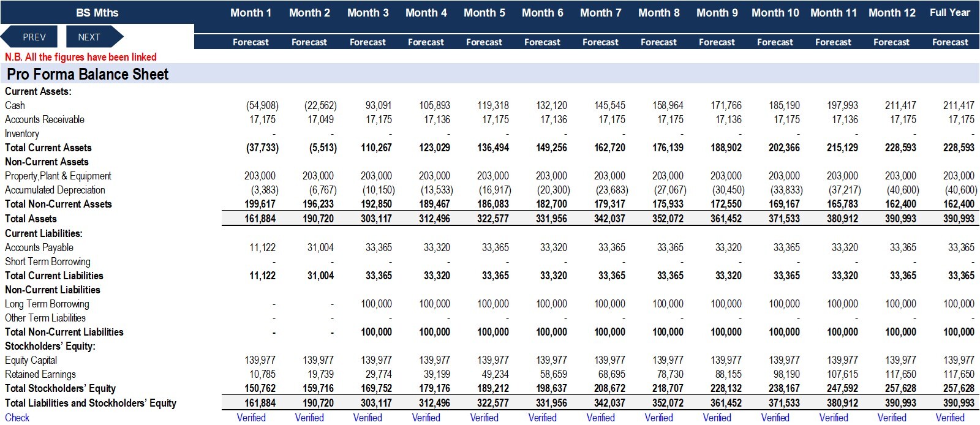This screenshot has width=980, height=425.
Task: Select Month 1 Total Assets 161,884
Action: tap(260, 219)
